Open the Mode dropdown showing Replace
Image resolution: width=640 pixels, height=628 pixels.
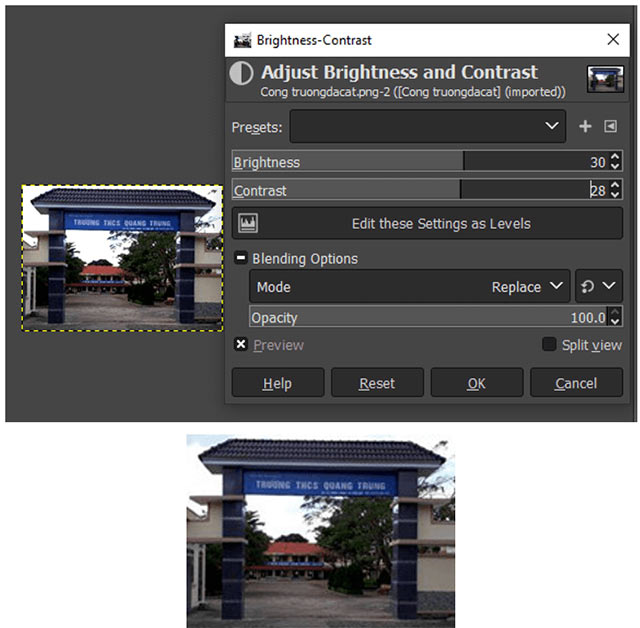(x=410, y=287)
